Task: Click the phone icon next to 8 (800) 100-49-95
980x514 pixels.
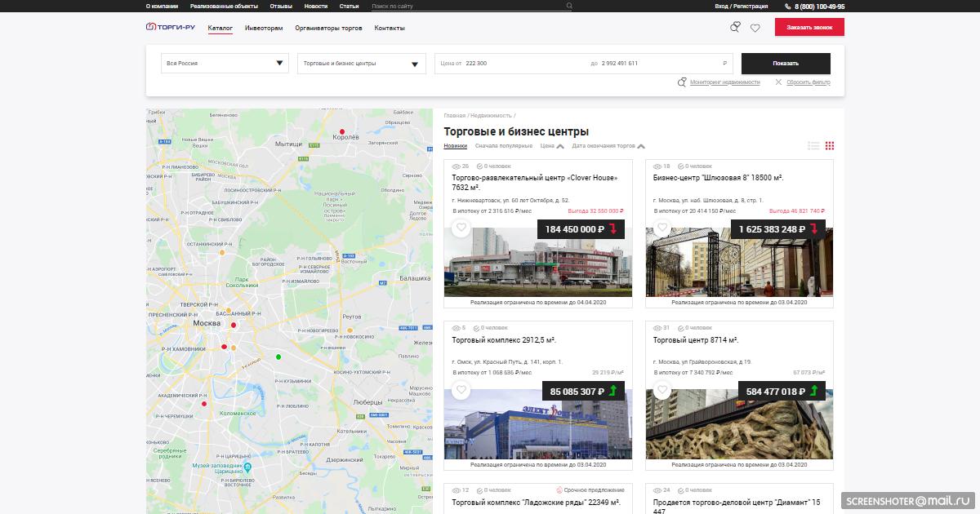Action: 787,6
